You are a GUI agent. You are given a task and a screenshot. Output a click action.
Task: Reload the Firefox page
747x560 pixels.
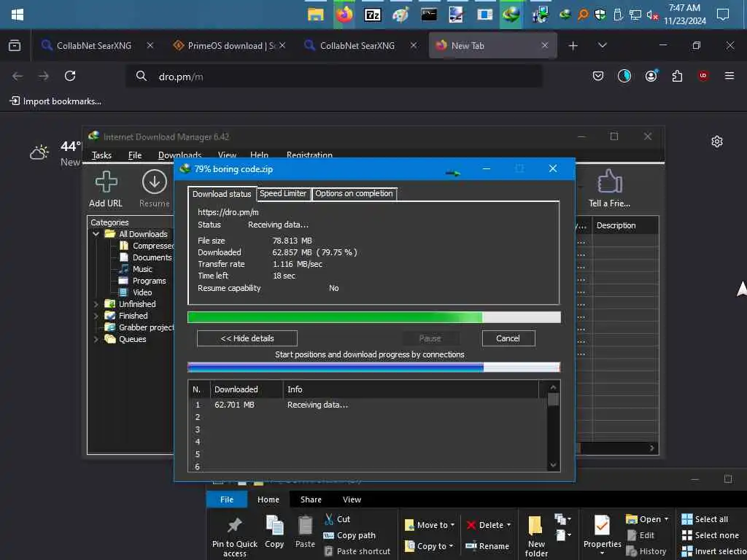[x=70, y=76]
